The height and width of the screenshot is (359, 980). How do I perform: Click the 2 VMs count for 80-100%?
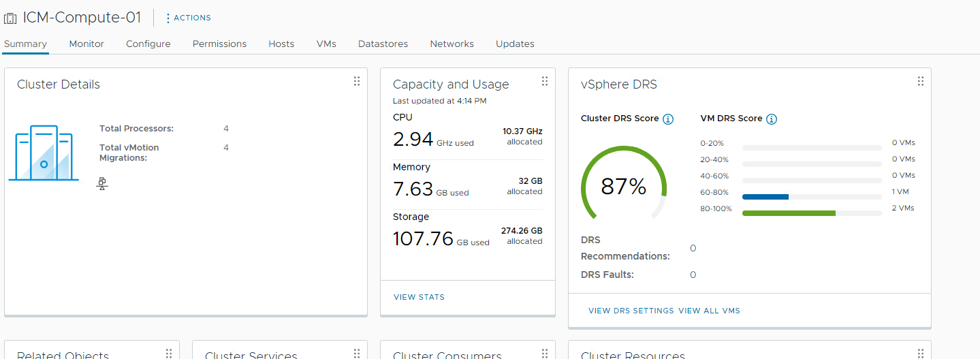903,208
